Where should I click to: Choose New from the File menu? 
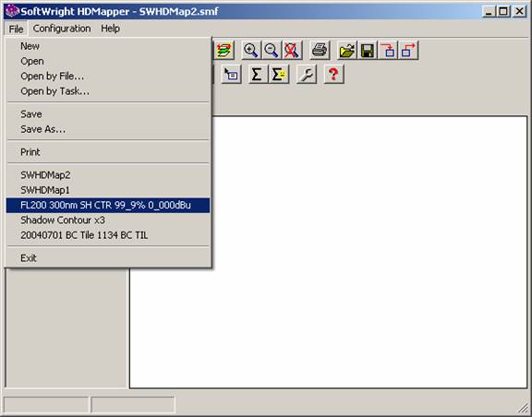pyautogui.click(x=108, y=46)
